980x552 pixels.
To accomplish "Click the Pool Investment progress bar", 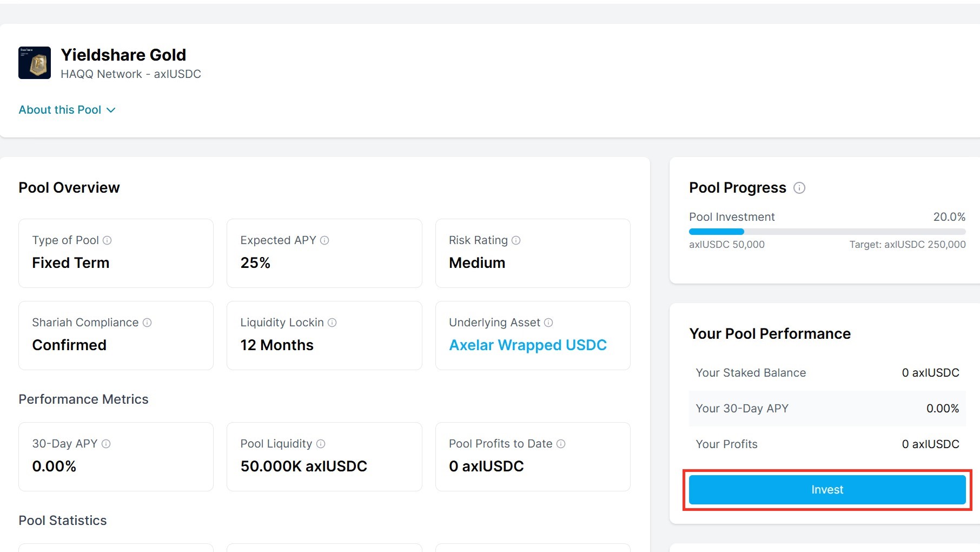I will (827, 232).
